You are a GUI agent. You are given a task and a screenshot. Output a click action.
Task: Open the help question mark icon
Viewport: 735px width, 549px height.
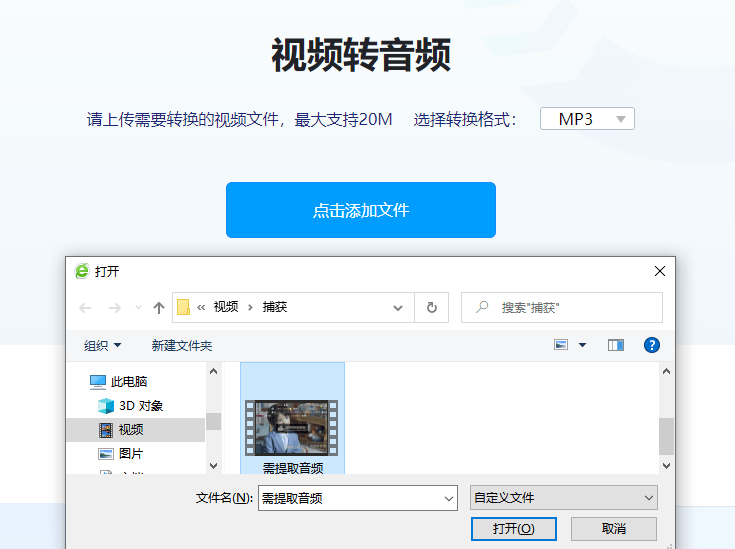(651, 345)
